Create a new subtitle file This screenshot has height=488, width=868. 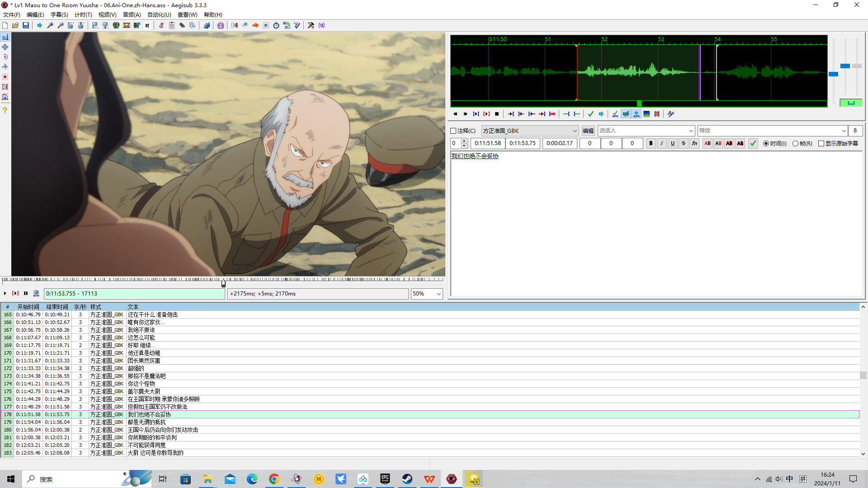pos(5,25)
